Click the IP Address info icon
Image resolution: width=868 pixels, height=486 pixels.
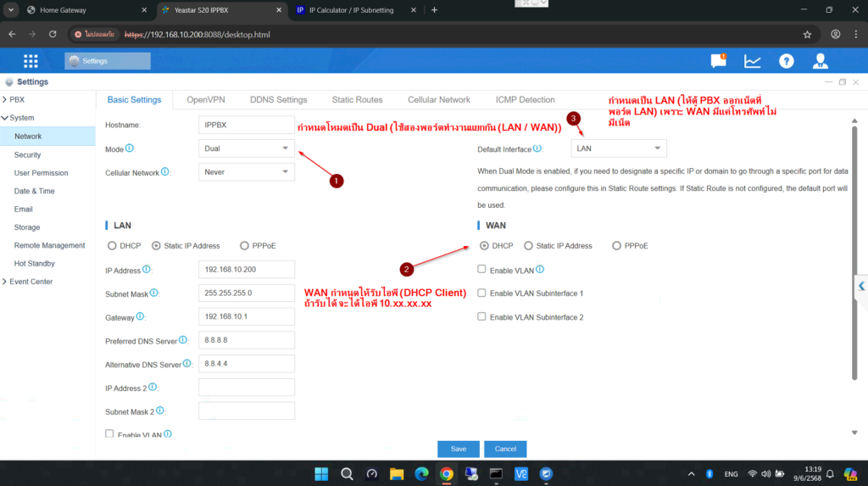click(146, 270)
